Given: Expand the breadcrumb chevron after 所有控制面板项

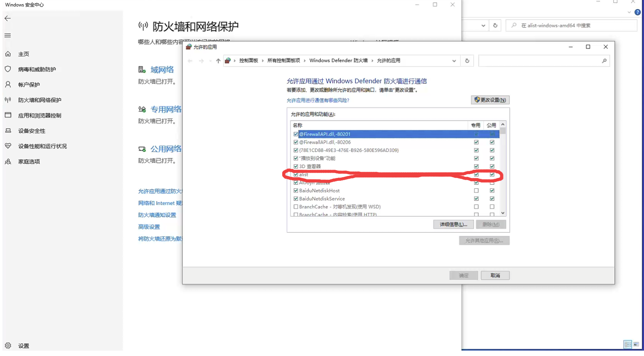Looking at the screenshot, I should point(305,61).
